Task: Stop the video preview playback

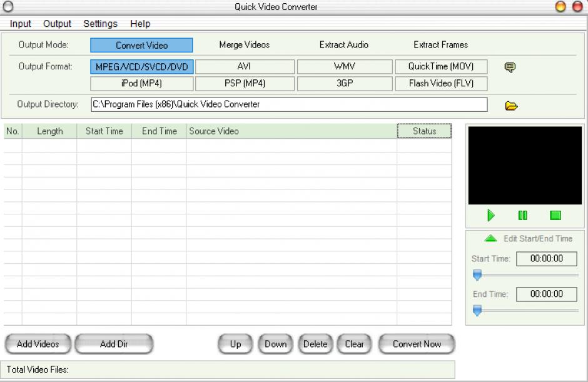Action: pos(555,216)
